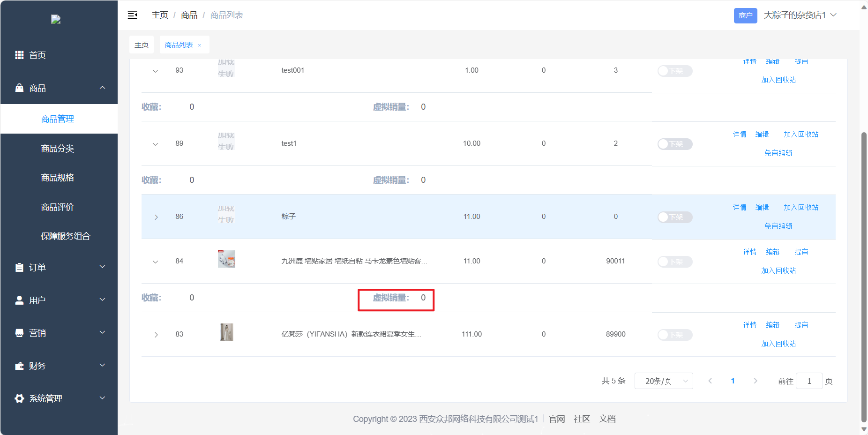The width and height of the screenshot is (868, 435).
Task: Click the 营销 marketing icon
Action: point(19,333)
